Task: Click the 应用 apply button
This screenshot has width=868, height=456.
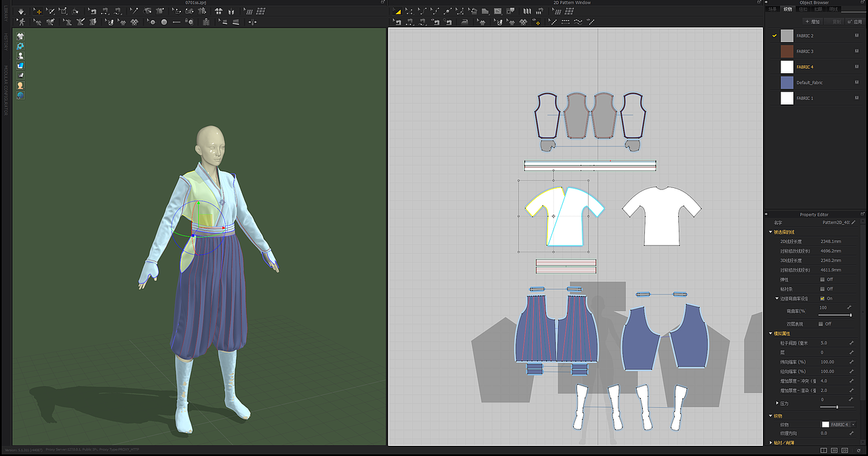Action: pyautogui.click(x=855, y=22)
